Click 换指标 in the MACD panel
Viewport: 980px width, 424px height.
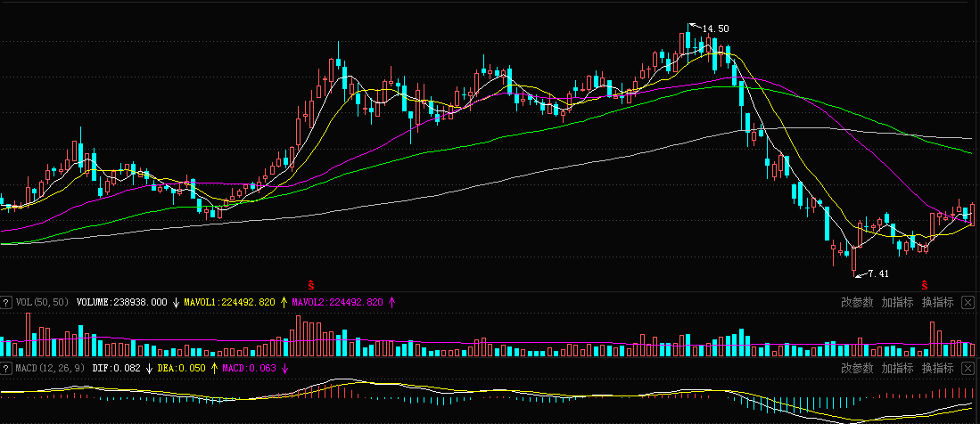tap(938, 368)
